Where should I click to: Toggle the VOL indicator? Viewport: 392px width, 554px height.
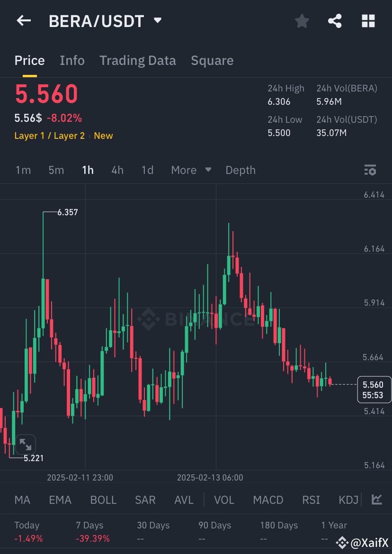tap(224, 500)
